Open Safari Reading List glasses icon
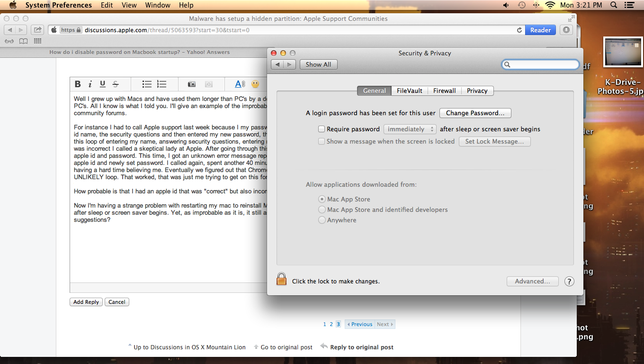The image size is (644, 364). [x=9, y=41]
